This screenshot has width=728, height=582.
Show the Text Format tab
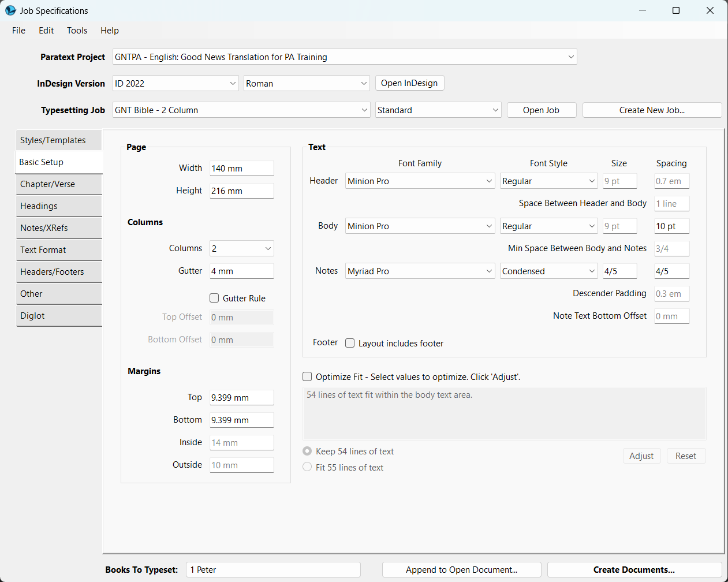(59, 250)
